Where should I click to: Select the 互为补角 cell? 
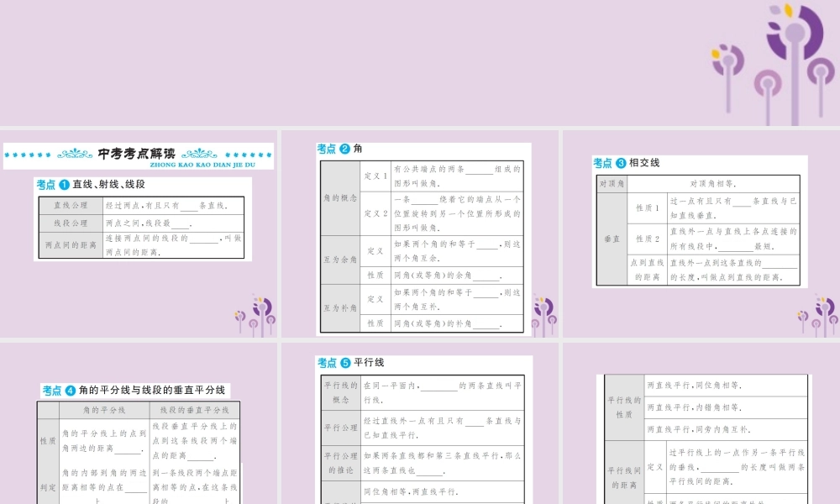click(340, 308)
